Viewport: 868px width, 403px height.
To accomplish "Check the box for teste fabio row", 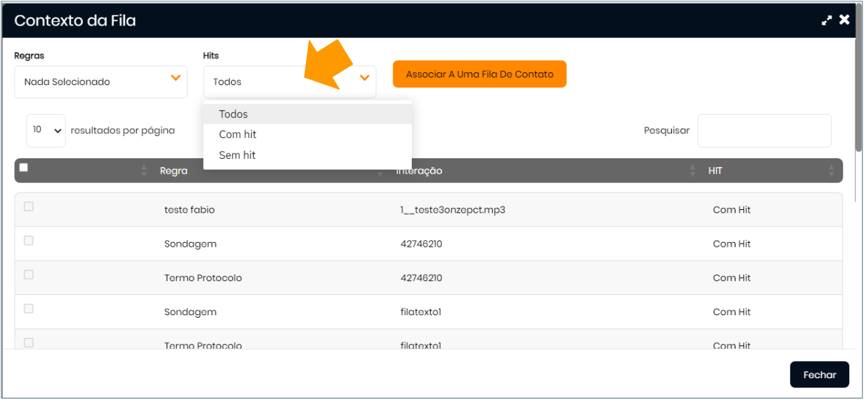I will point(29,207).
